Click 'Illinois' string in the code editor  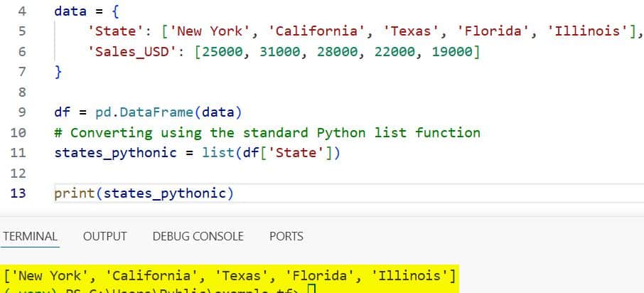coord(588,31)
